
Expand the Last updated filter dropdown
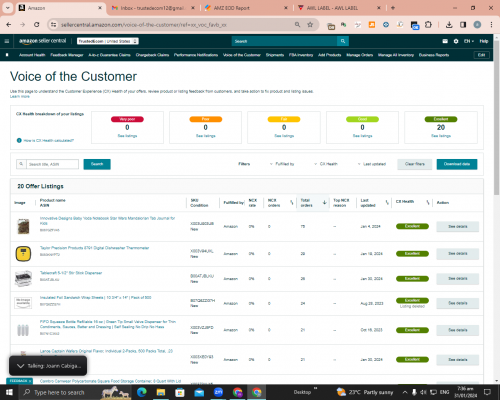click(x=372, y=164)
